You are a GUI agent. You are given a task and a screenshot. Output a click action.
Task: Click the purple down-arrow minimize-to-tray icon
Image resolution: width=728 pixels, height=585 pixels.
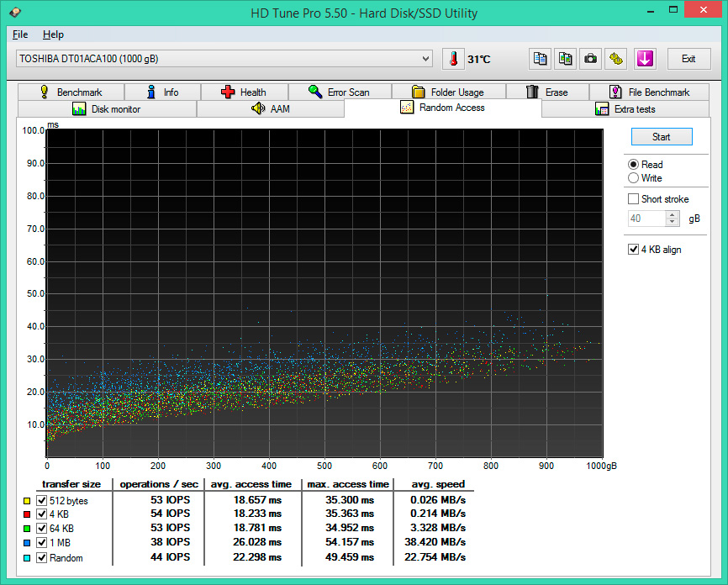645,59
